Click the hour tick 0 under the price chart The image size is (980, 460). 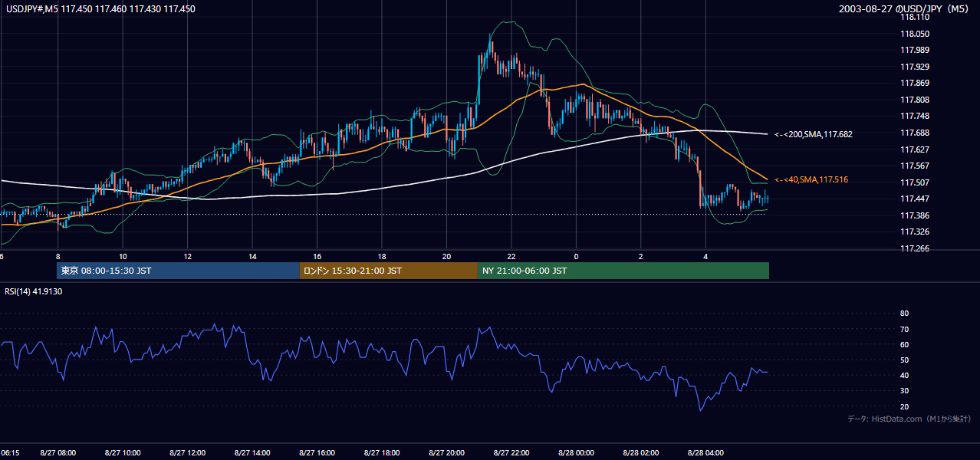click(x=576, y=256)
